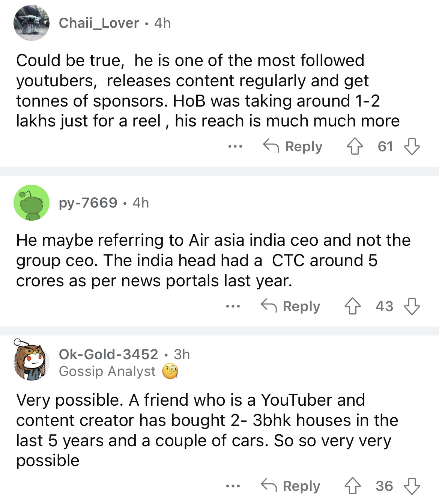Click the monocle emoji beside the flair
This screenshot has height=504, width=439.
click(170, 371)
